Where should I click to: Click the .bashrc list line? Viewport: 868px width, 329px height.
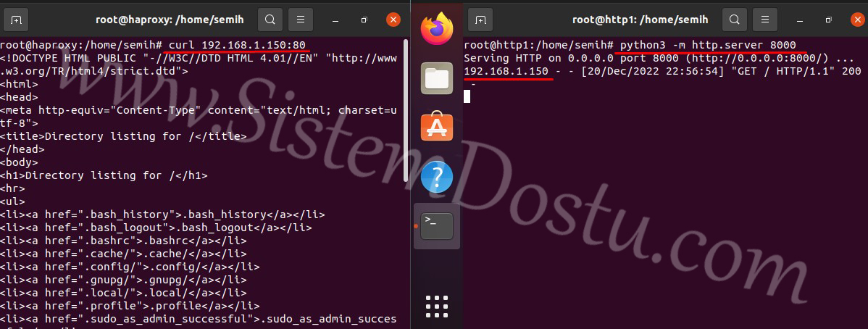point(123,241)
